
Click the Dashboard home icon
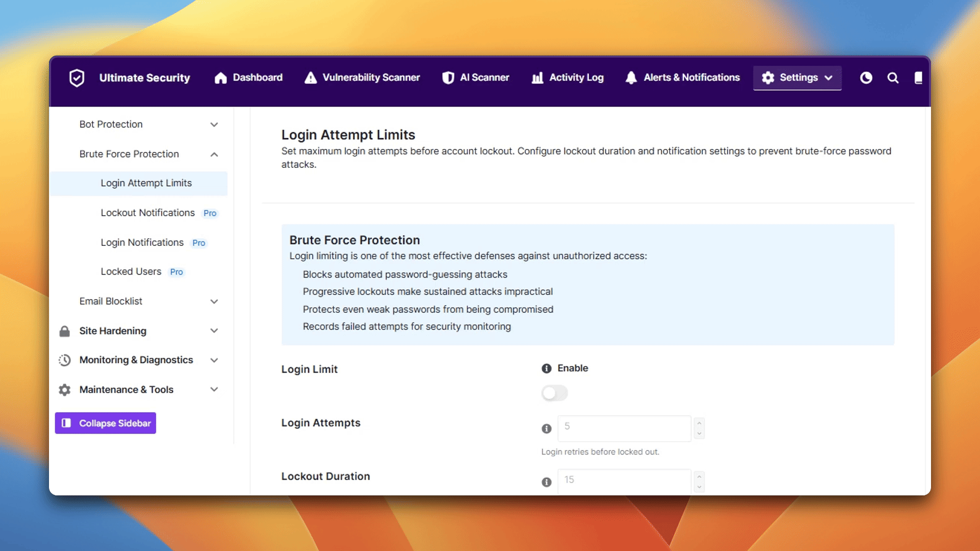220,78
